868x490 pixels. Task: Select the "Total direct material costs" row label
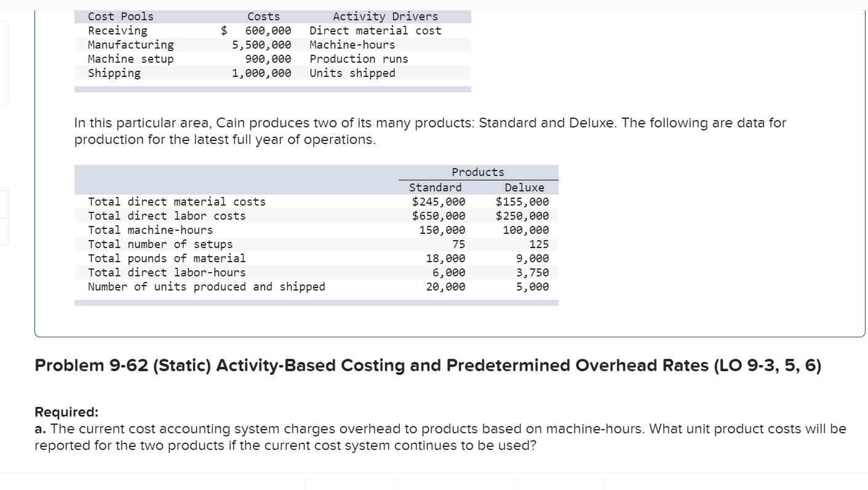click(x=177, y=202)
